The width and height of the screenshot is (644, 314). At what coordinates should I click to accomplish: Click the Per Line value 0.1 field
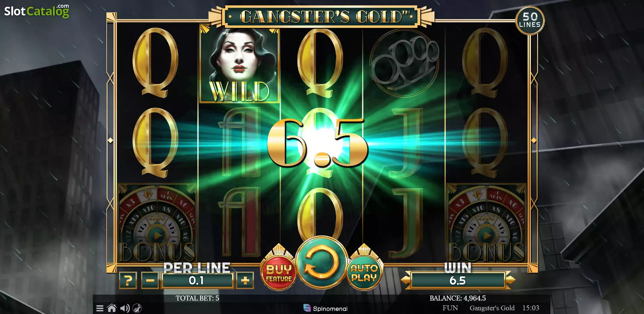click(197, 280)
